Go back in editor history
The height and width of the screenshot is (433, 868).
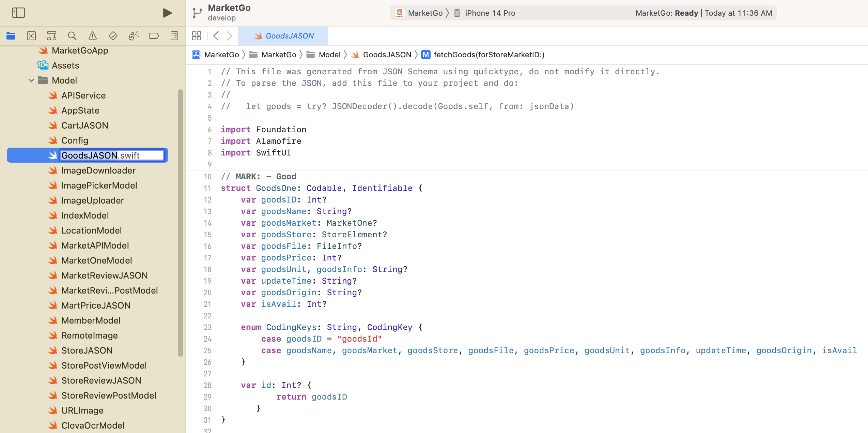pos(216,36)
